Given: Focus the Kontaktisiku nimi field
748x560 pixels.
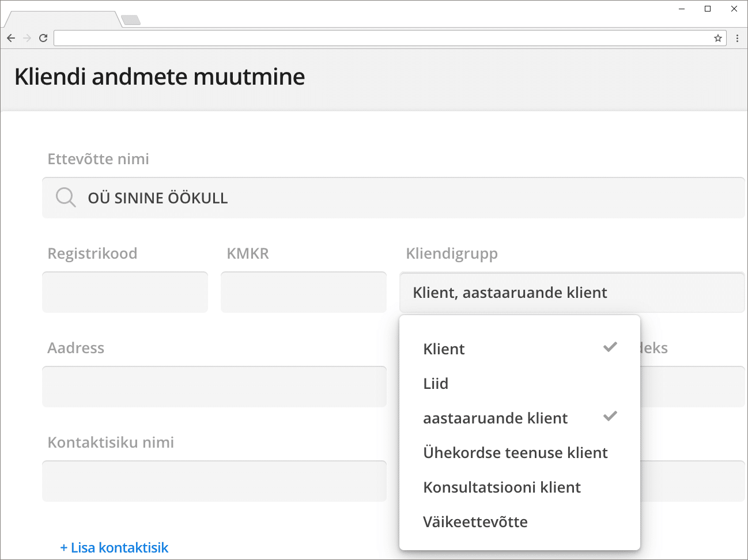Looking at the screenshot, I should pyautogui.click(x=214, y=481).
